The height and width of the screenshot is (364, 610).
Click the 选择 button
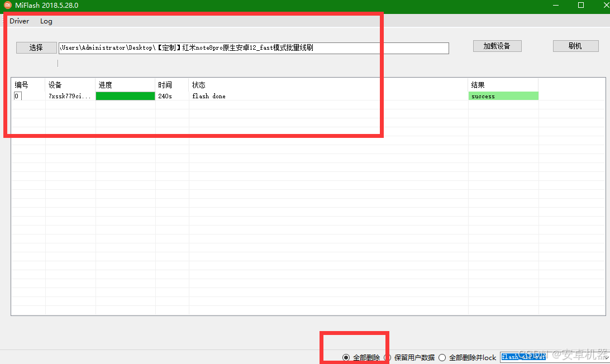[36, 47]
